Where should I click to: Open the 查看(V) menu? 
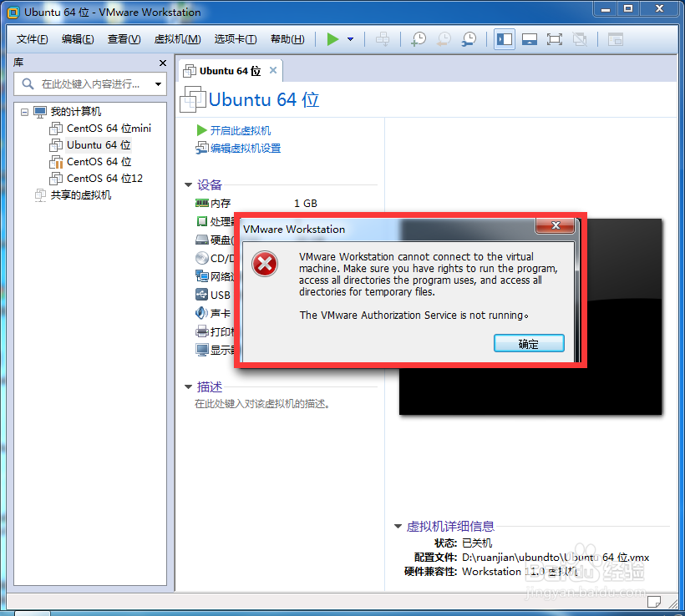[124, 39]
